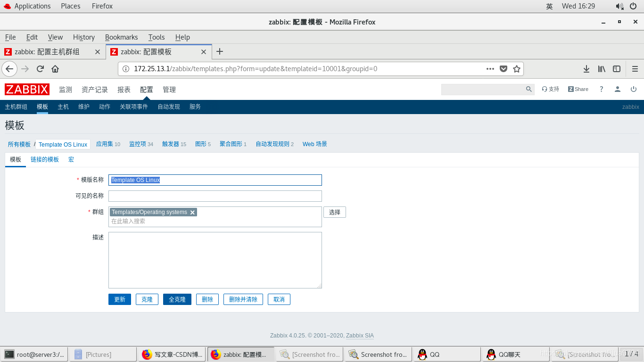Switch to root@server3 terminal in taskbar
The image size is (644, 362).
click(x=34, y=354)
